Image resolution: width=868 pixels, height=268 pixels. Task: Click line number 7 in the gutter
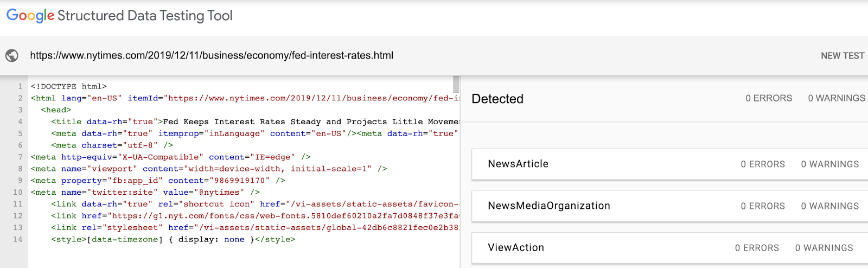pos(20,157)
